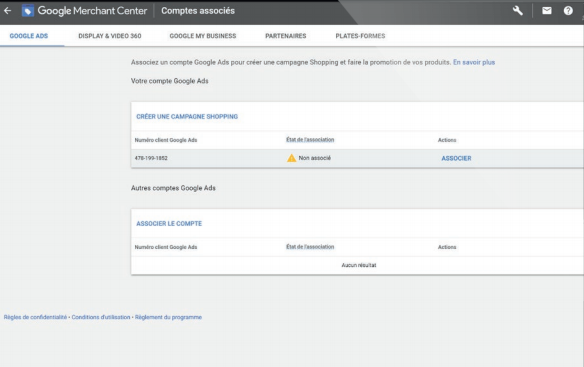The width and height of the screenshot is (584, 367).
Task: Switch to the Google Ads tab
Action: pos(29,36)
